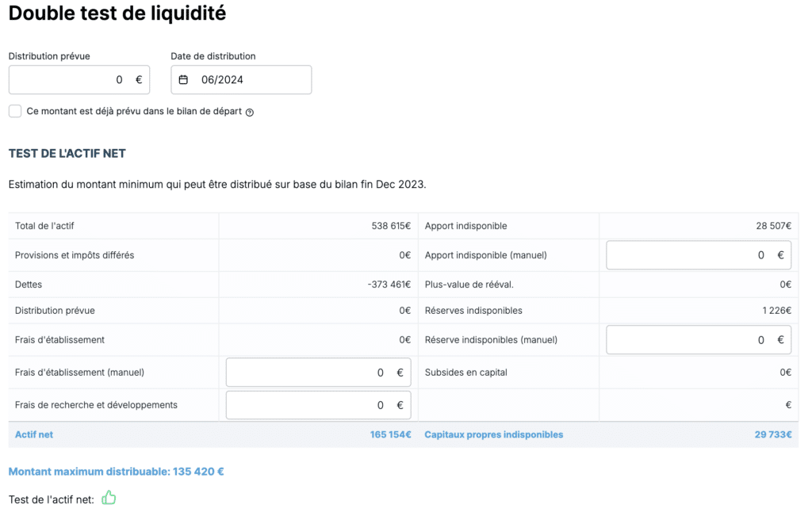
Task: Edit Réserve indisponibles (manuel) field
Action: pyautogui.click(x=699, y=340)
